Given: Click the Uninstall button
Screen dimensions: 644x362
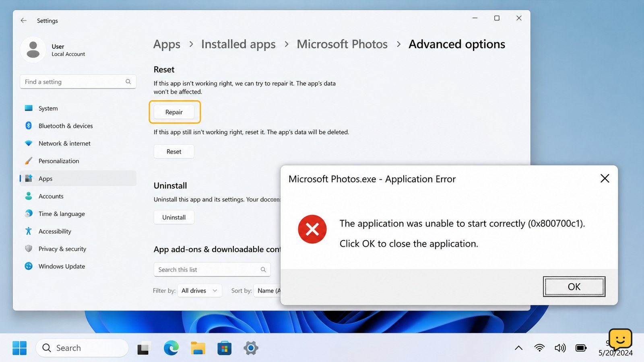Looking at the screenshot, I should tap(174, 217).
